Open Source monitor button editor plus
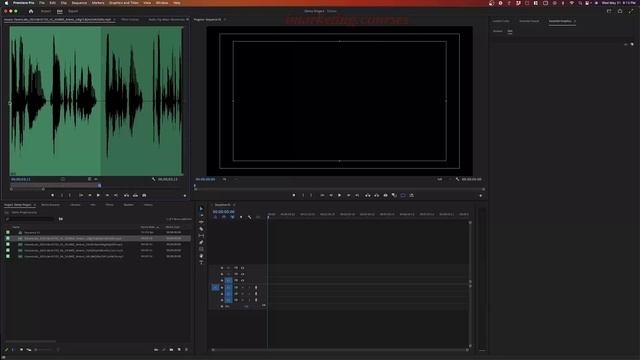640x360 pixels. 185,196
